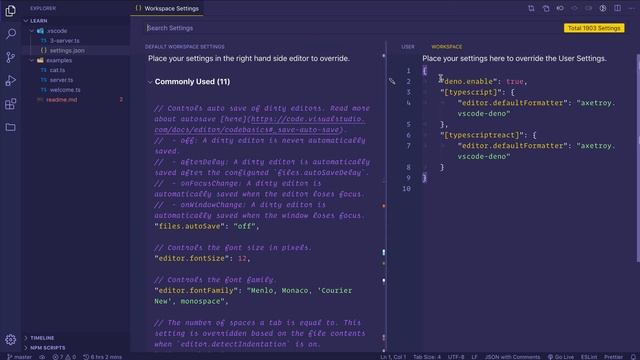The width and height of the screenshot is (640, 360).
Task: Click the "[typescript]" key on line 3
Action: coord(471,92)
